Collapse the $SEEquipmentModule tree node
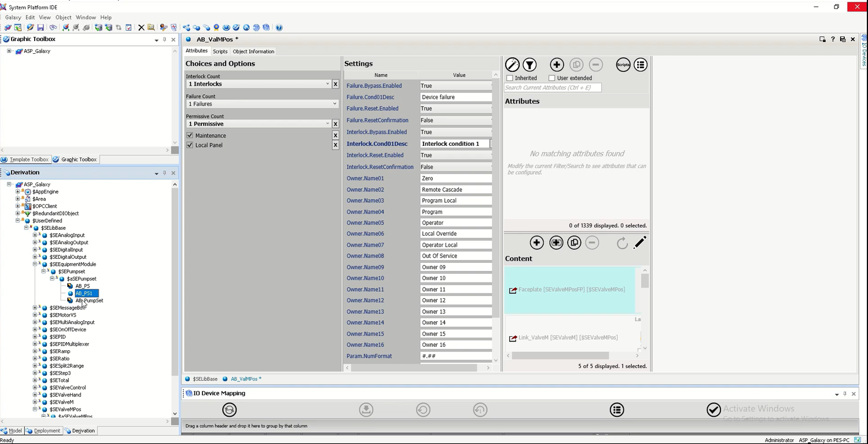 tap(35, 264)
